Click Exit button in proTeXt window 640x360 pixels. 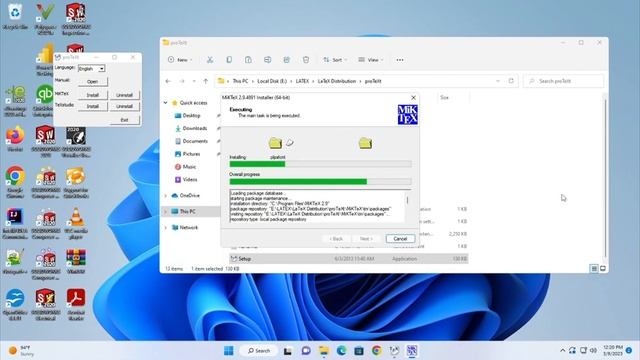click(124, 120)
